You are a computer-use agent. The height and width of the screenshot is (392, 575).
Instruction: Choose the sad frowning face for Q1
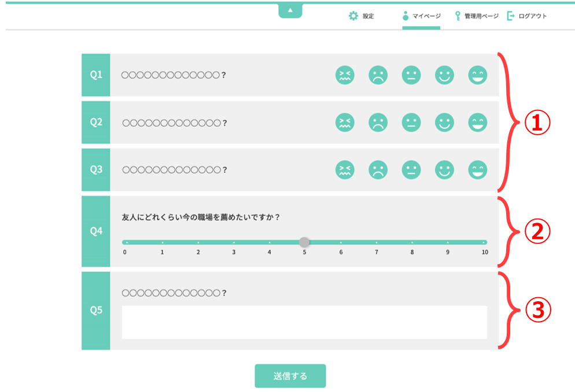(x=378, y=75)
